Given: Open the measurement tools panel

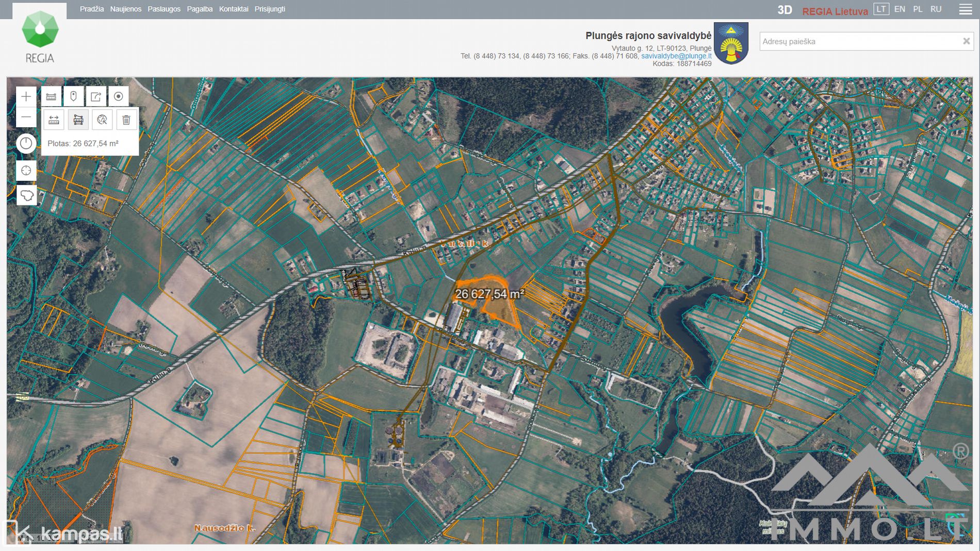Looking at the screenshot, I should (x=51, y=96).
